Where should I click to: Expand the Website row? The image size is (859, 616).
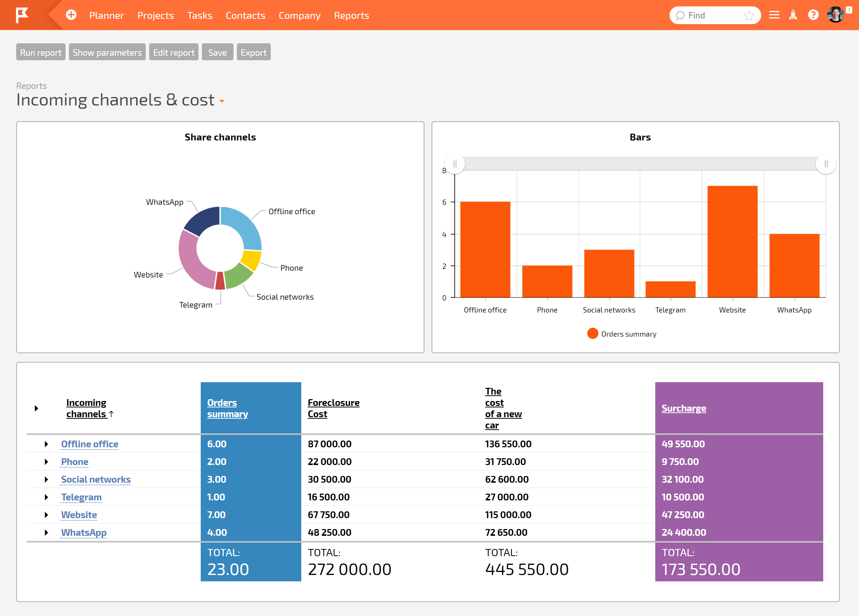click(46, 515)
